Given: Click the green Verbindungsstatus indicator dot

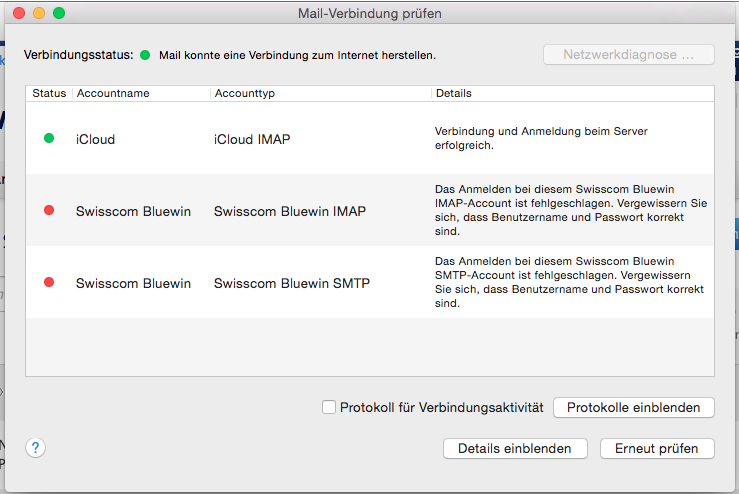Looking at the screenshot, I should (145, 55).
